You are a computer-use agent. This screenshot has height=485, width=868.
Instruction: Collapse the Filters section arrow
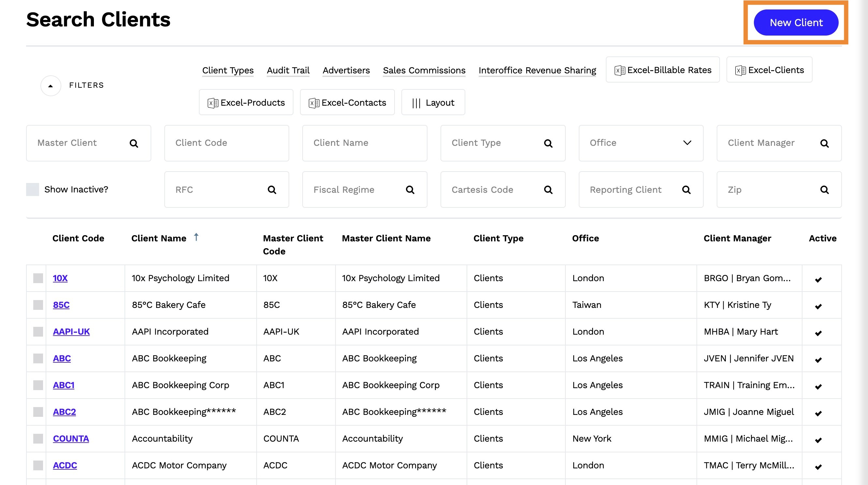point(51,86)
